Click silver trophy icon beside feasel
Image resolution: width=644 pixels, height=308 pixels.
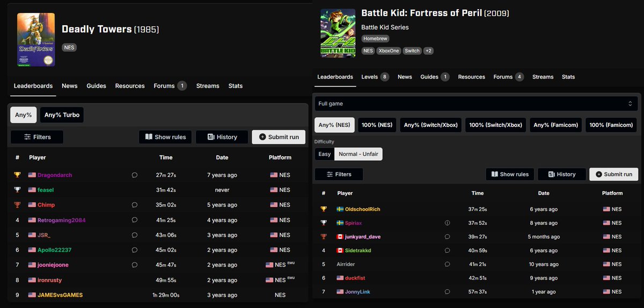[x=17, y=190]
